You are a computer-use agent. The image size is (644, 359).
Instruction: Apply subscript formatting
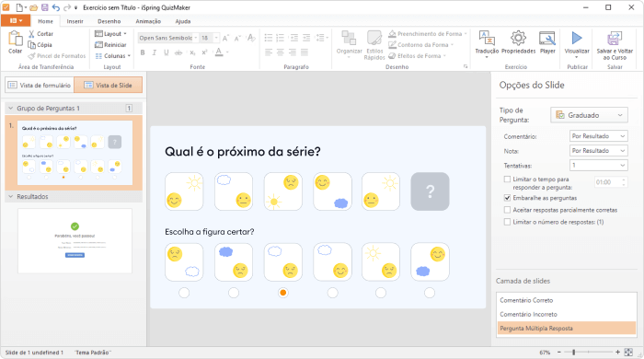(x=192, y=52)
